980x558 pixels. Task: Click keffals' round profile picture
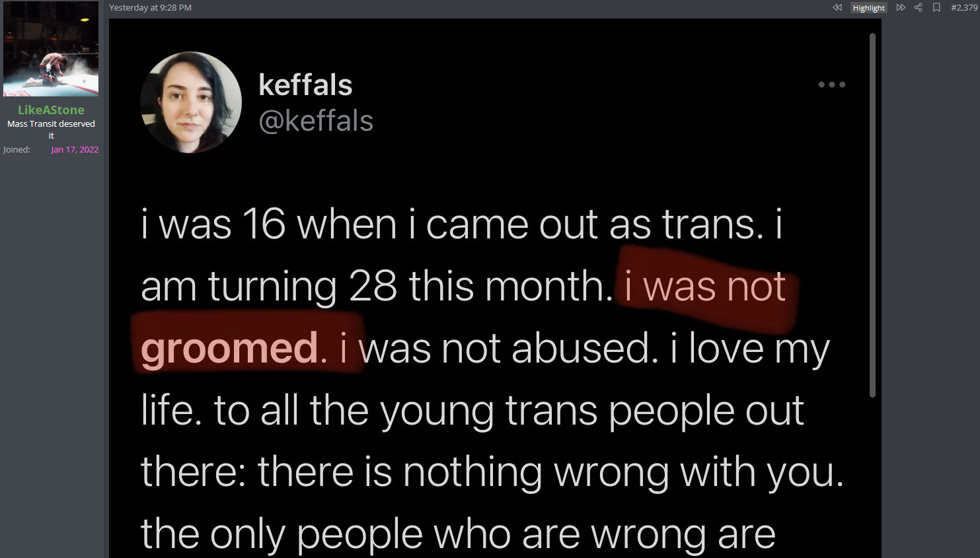tap(191, 102)
